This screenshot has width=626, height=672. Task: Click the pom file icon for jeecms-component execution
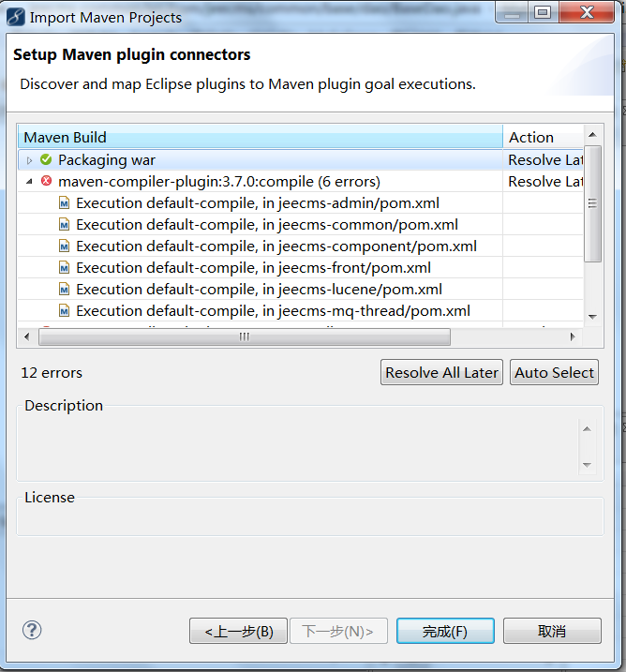pyautogui.click(x=64, y=246)
